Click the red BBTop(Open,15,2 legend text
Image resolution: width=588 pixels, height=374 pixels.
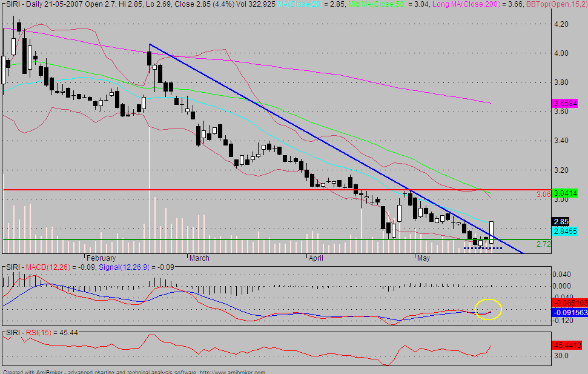click(557, 4)
